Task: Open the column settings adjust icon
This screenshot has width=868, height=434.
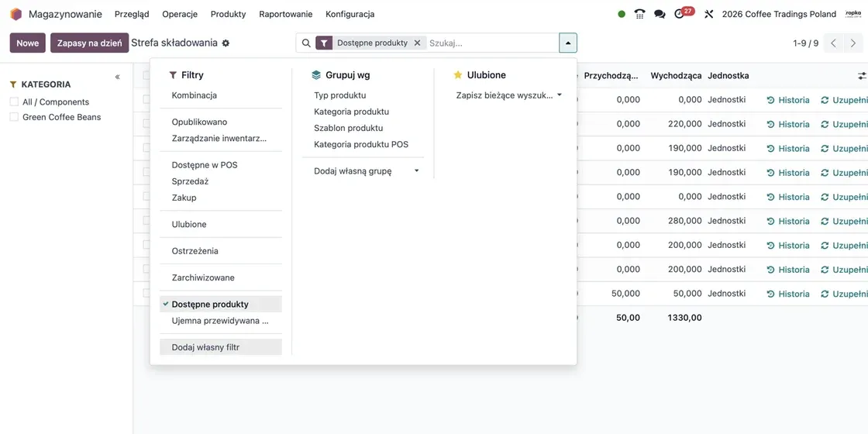Action: pyautogui.click(x=862, y=76)
